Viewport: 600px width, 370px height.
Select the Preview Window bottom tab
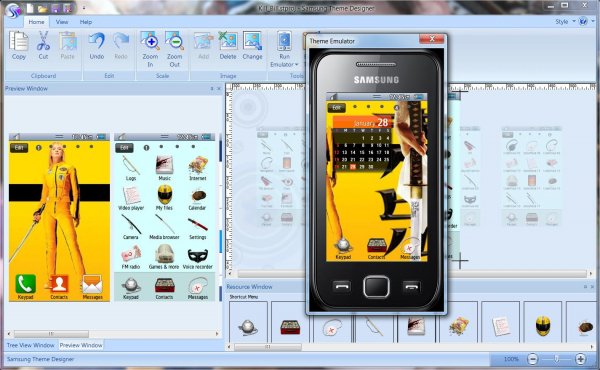click(81, 345)
